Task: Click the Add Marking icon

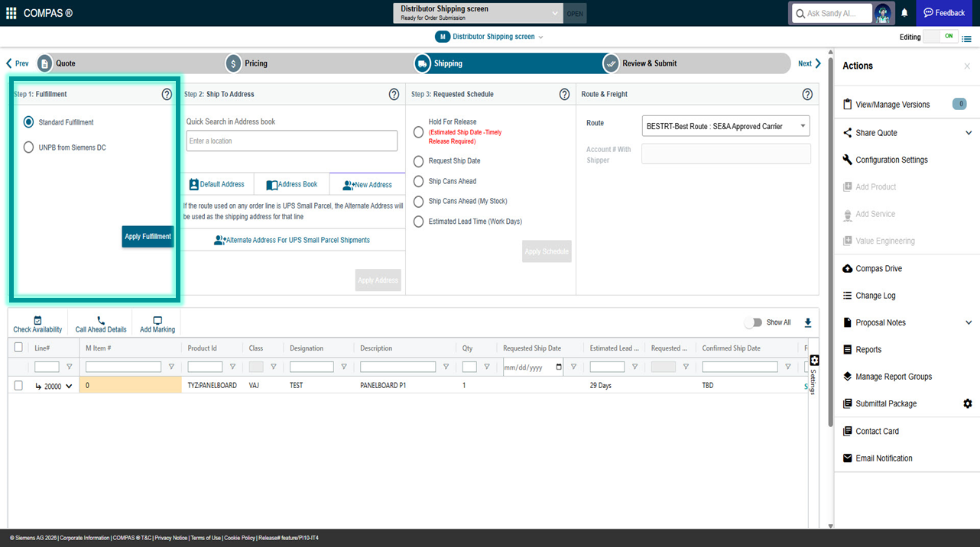Action: 157,321
